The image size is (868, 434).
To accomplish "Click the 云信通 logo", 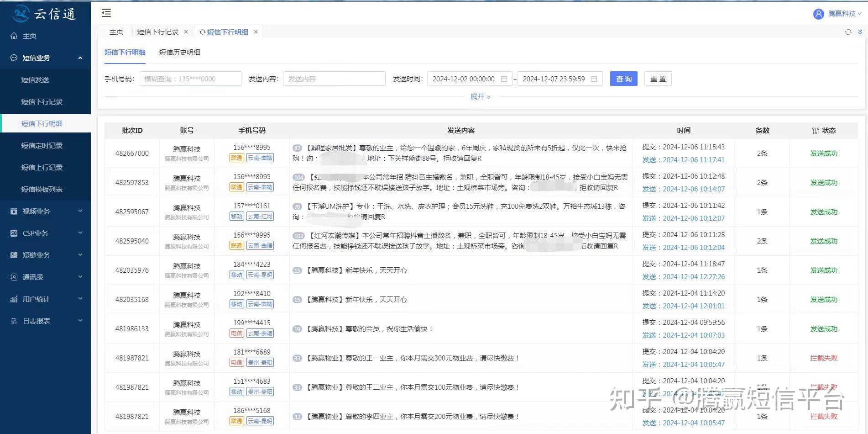I will click(44, 14).
